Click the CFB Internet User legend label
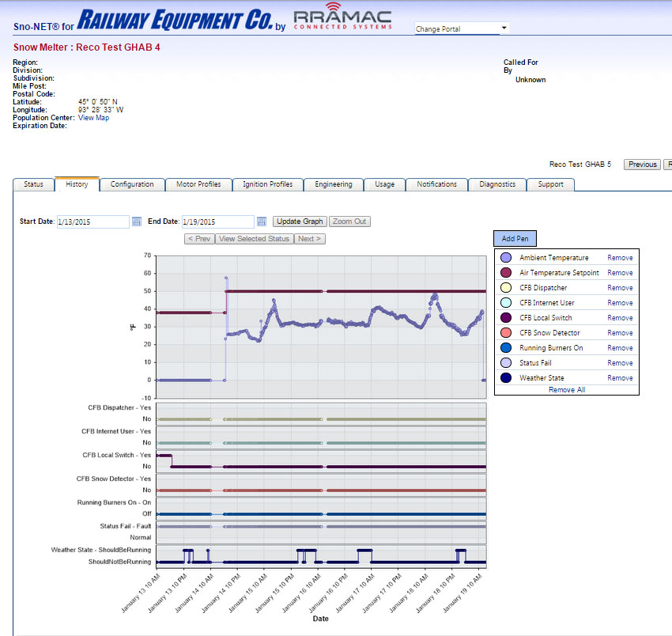672x636 pixels. [547, 303]
